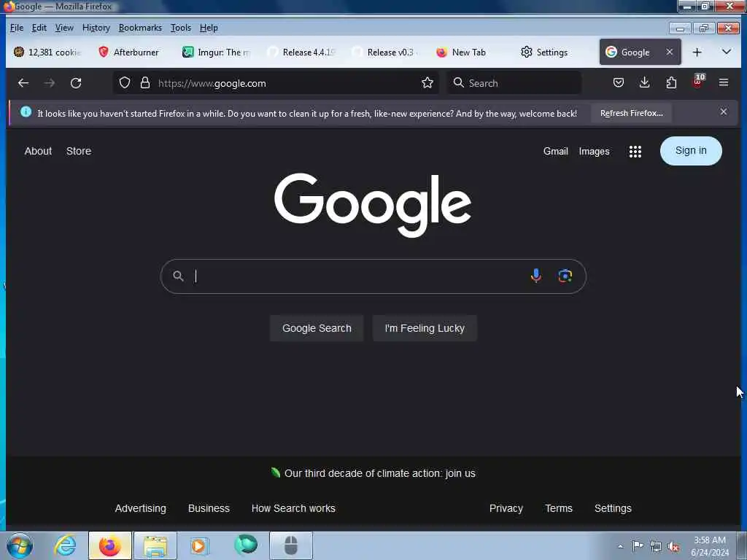Click the magnifier icon in Google search box
The width and height of the screenshot is (747, 560).
pyautogui.click(x=178, y=276)
